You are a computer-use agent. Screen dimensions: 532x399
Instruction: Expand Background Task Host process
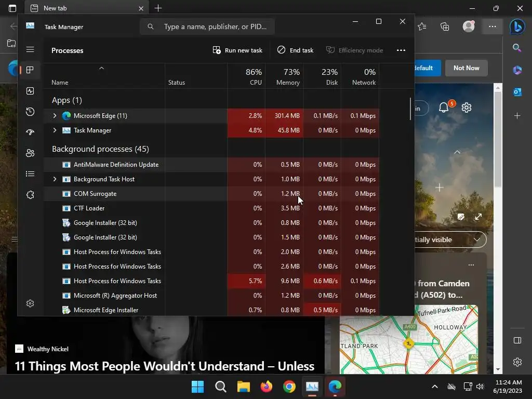tap(55, 179)
